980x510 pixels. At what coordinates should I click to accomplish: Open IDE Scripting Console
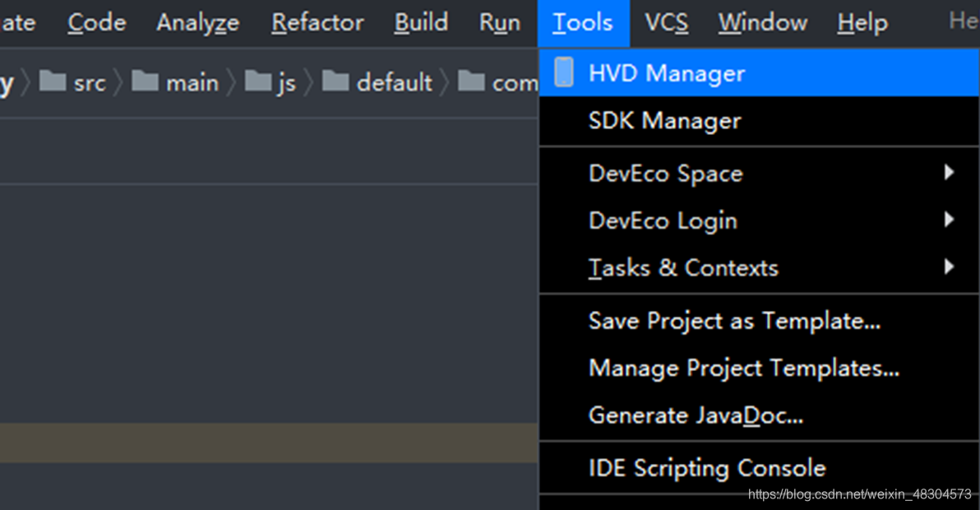[x=759, y=468]
